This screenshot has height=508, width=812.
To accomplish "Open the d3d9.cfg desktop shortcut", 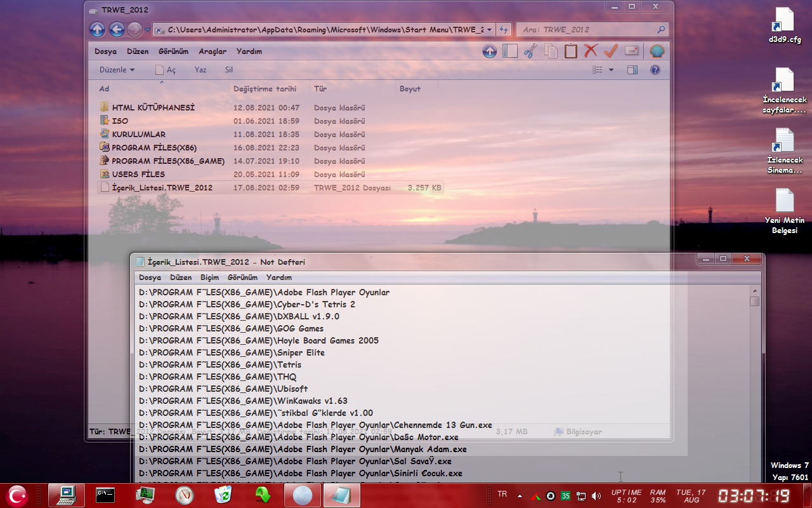I will (x=785, y=25).
